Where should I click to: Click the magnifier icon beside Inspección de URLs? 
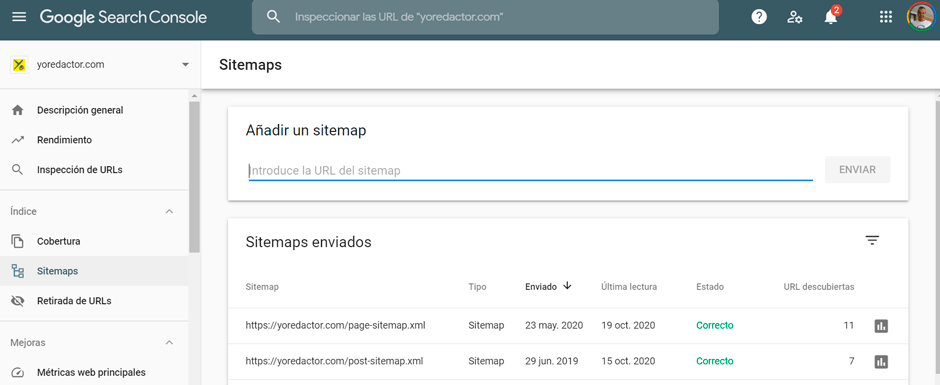coord(18,170)
